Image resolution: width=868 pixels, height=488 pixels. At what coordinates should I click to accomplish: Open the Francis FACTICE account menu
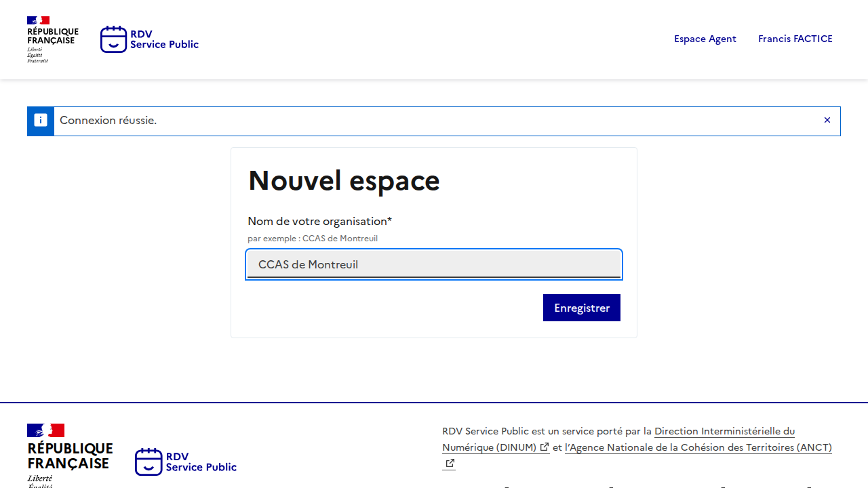[795, 39]
